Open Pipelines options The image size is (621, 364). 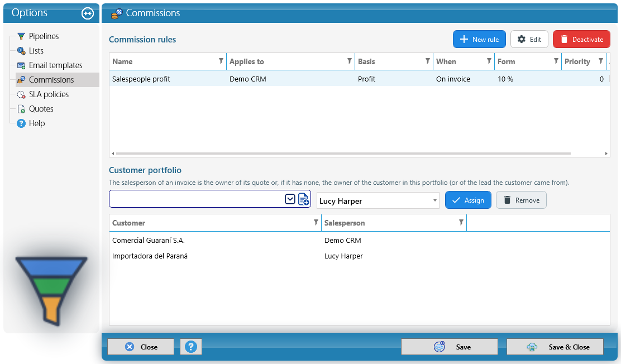[44, 36]
